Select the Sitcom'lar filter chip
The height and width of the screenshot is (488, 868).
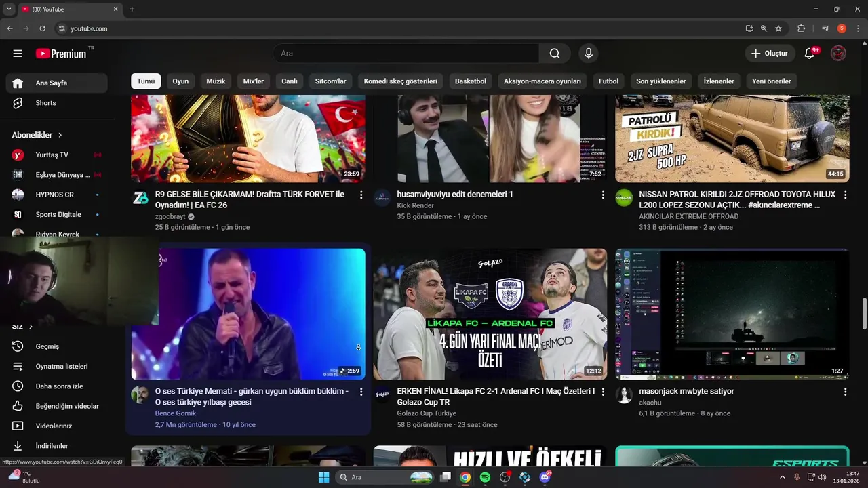point(330,81)
